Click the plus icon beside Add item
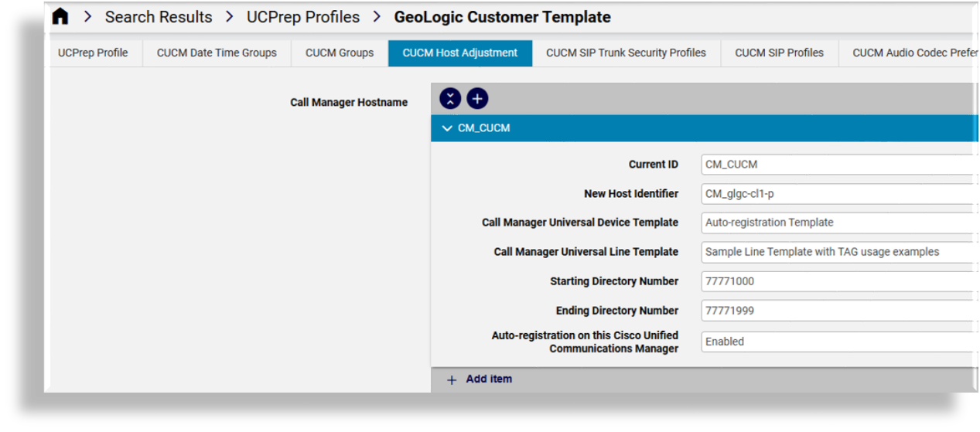The width and height of the screenshot is (980, 432). [452, 379]
